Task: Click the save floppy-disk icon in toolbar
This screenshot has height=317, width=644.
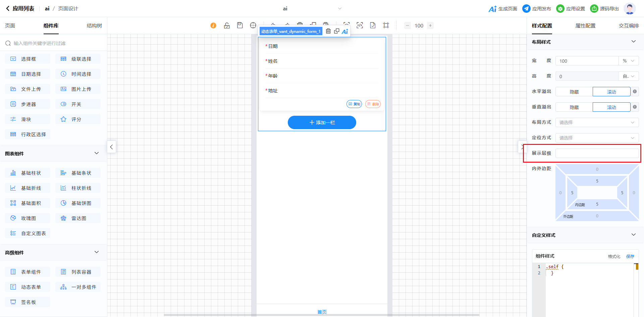Action: 240,25
